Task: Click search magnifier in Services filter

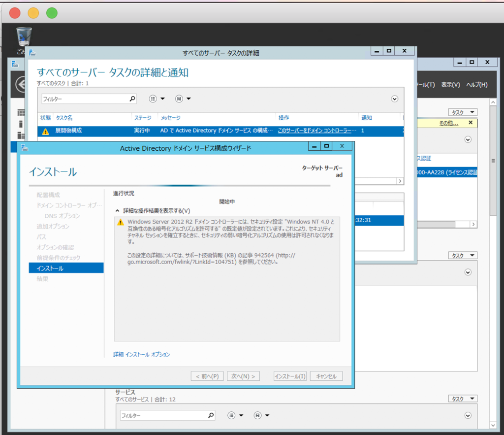Action: [x=211, y=415]
